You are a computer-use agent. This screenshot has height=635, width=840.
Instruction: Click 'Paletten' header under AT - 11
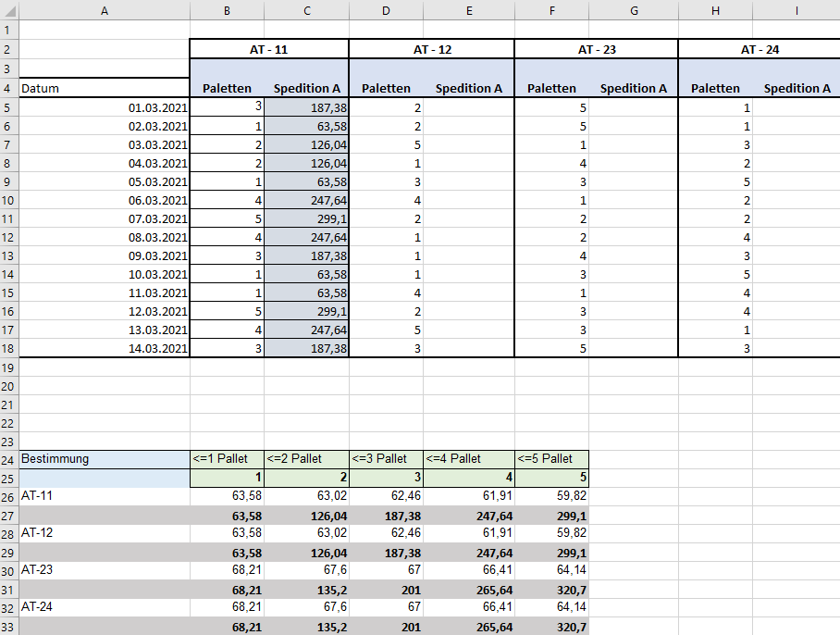pos(228,88)
